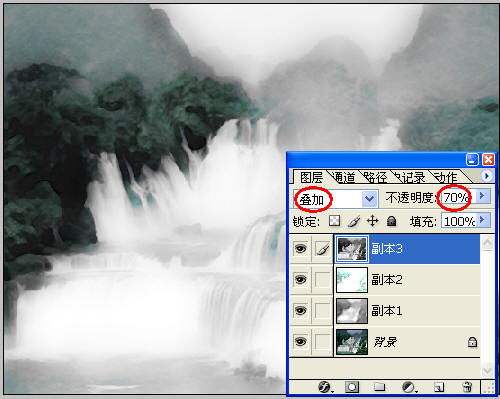Open the 填充 fill slider arrow

click(x=482, y=220)
